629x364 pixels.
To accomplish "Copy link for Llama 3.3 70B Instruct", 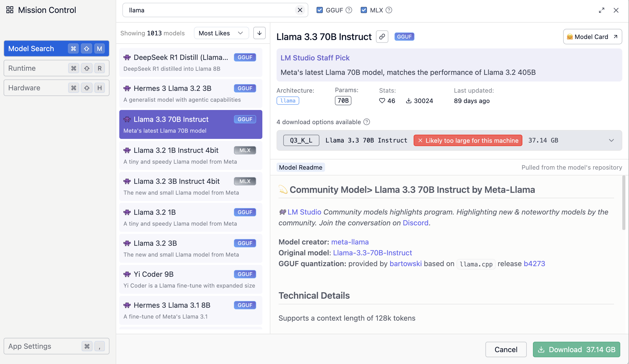I will 382,37.
